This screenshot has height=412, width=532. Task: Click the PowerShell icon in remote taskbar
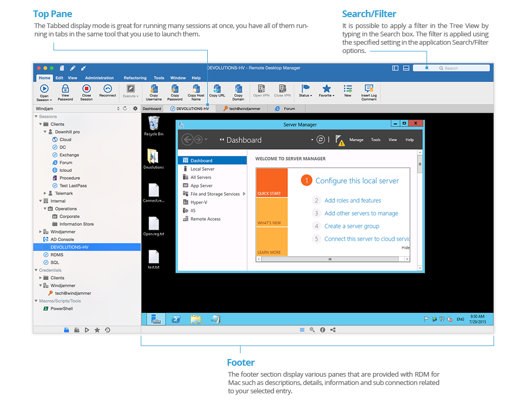[176, 319]
